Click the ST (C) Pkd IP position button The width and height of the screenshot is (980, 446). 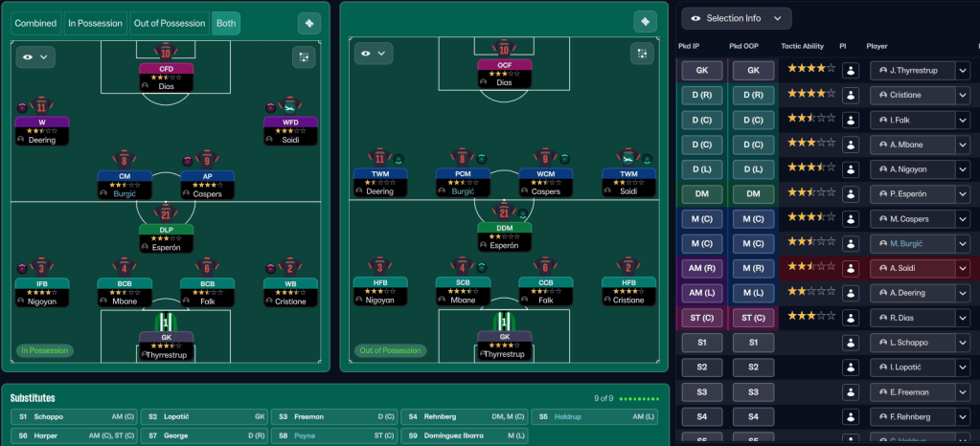tap(702, 318)
